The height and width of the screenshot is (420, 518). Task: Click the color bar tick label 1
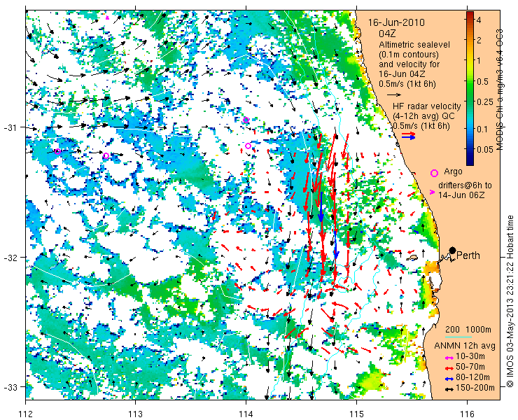pyautogui.click(x=479, y=60)
